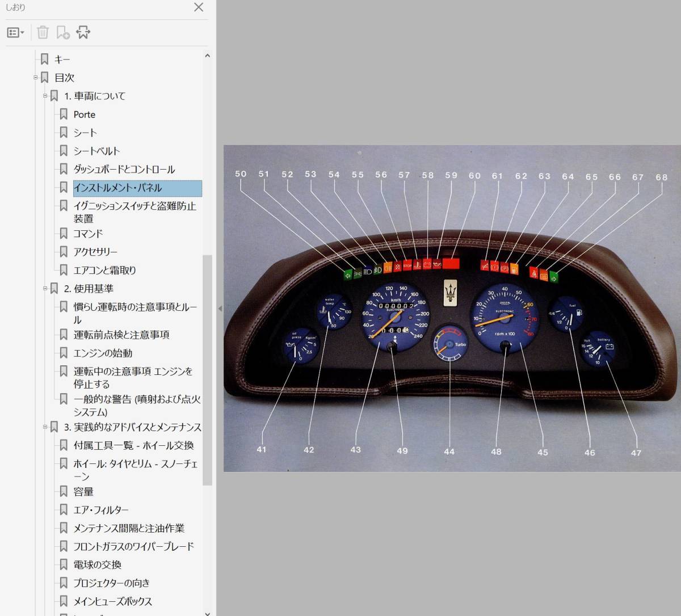Click the bookmark panel scrollbar thumb
The height and width of the screenshot is (616, 681).
click(x=207, y=370)
